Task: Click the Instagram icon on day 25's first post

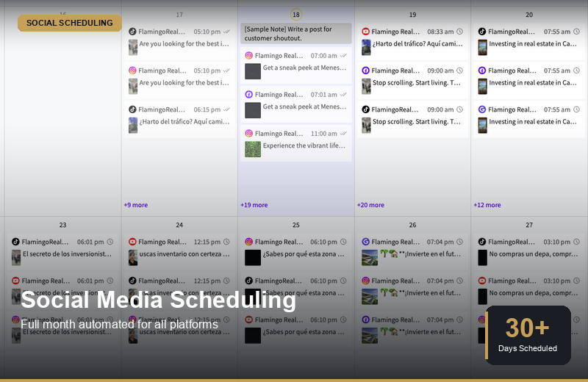Action: (249, 242)
